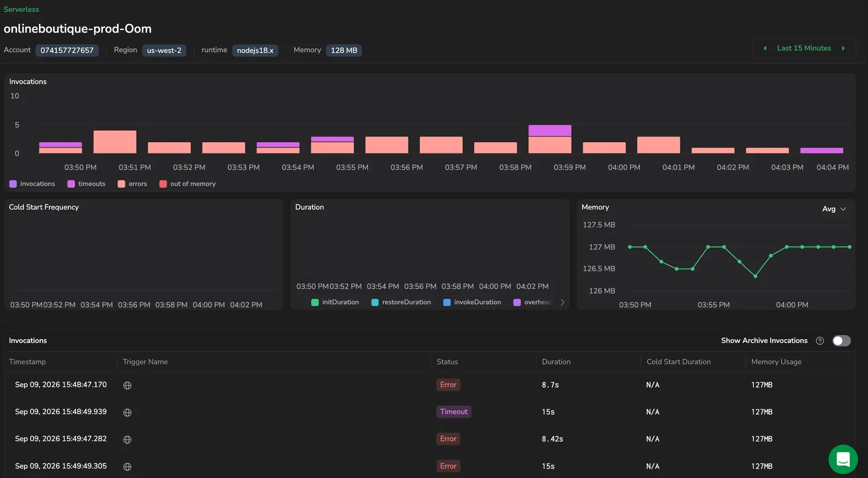
Task: Sort by Memory Usage column header
Action: point(776,362)
